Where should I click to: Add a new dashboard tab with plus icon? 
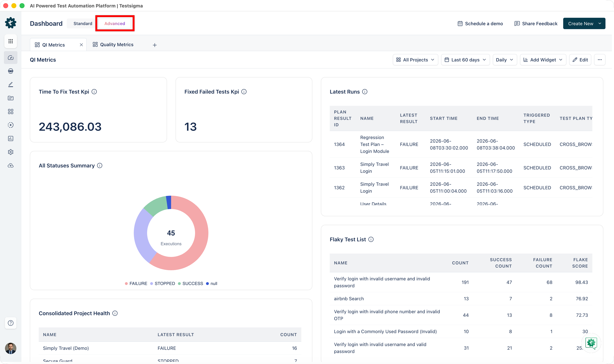tap(155, 45)
